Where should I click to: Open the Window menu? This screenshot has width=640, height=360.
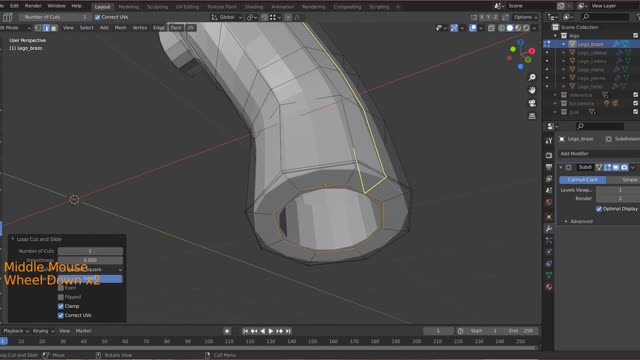[56, 6]
